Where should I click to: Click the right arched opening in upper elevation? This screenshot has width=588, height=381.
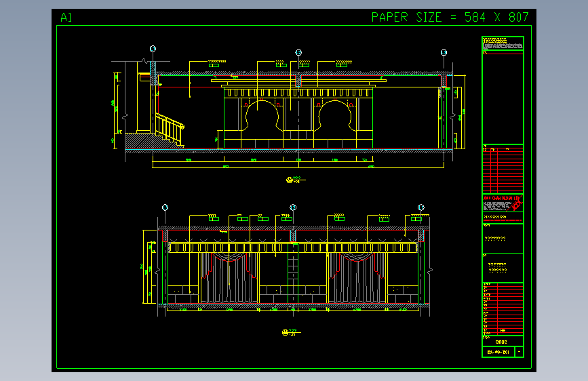(x=335, y=115)
